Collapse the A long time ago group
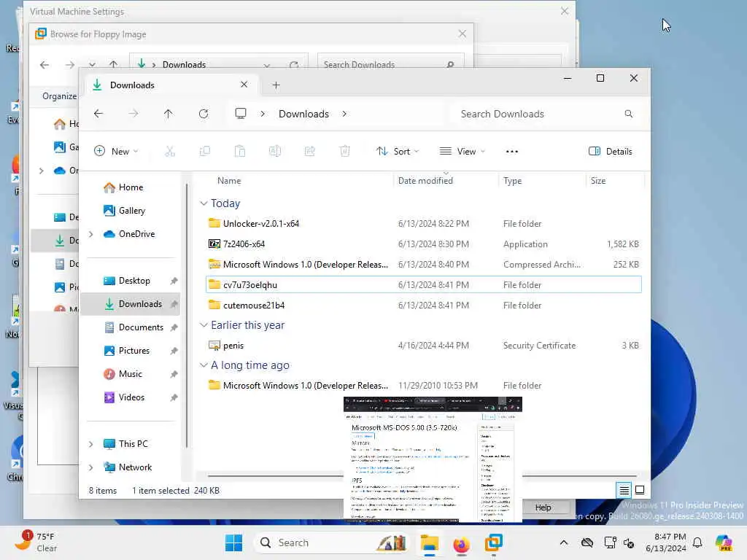 tap(204, 365)
